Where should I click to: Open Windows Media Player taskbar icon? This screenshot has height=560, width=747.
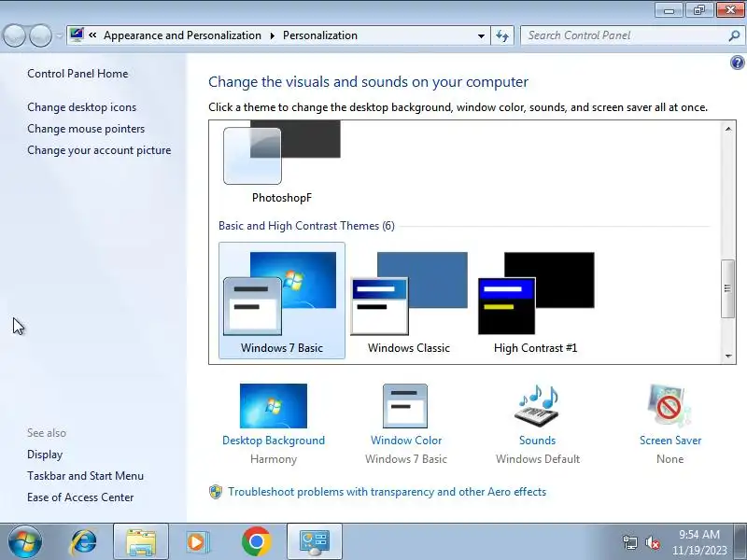point(197,542)
